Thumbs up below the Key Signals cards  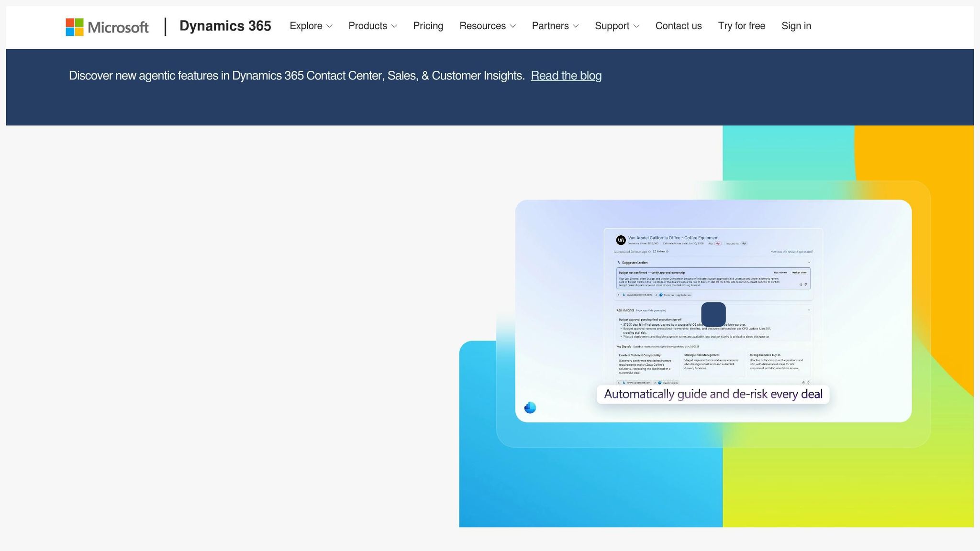tap(803, 383)
